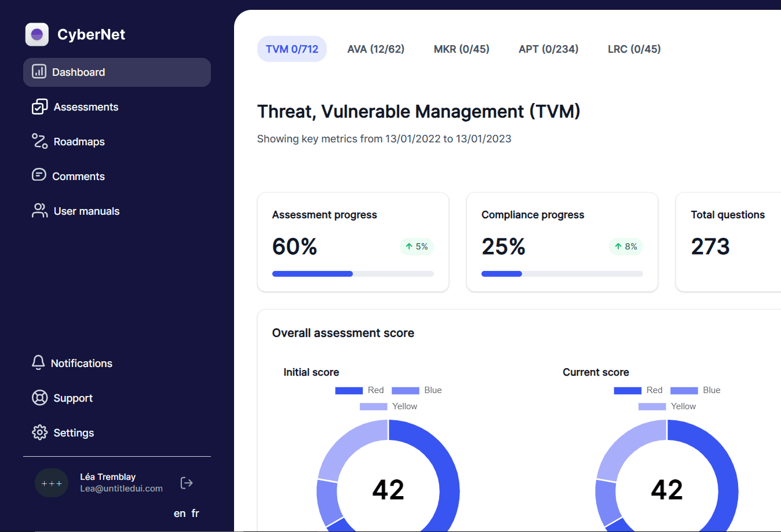
Task: Click the CyberNet brand name
Action: (92, 35)
